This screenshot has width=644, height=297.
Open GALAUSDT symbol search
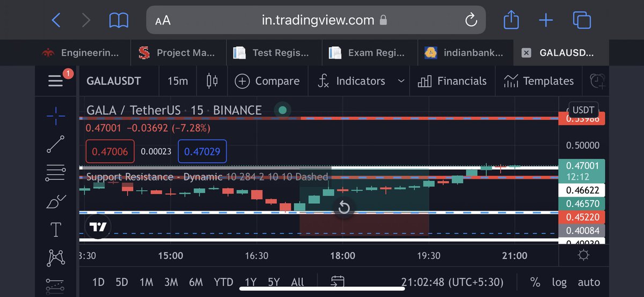click(x=114, y=81)
